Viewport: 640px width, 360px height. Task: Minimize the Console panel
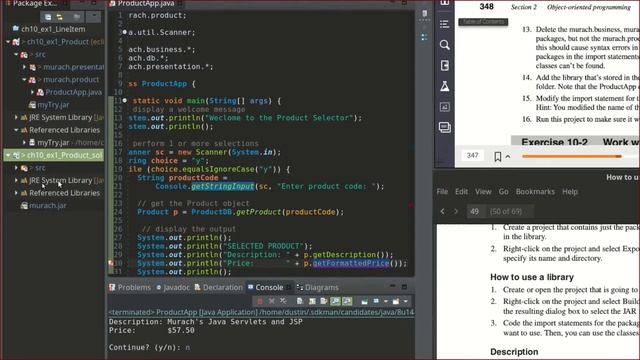(392, 287)
